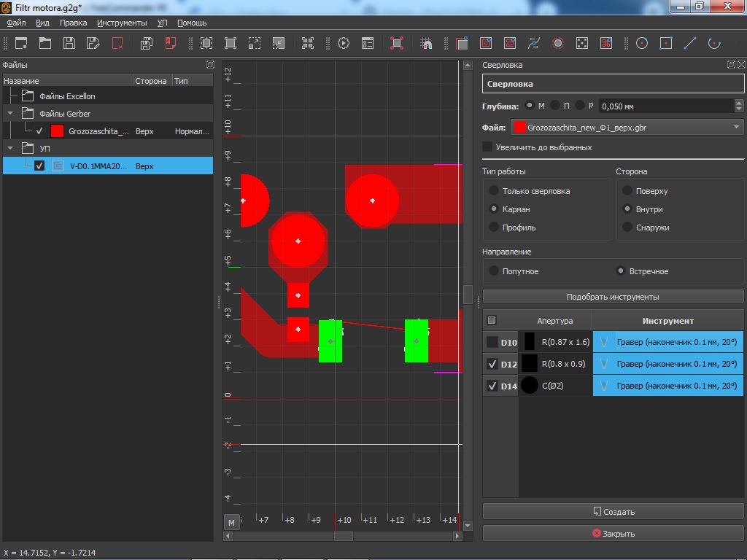
Task: Click the Создать button
Action: (x=613, y=512)
